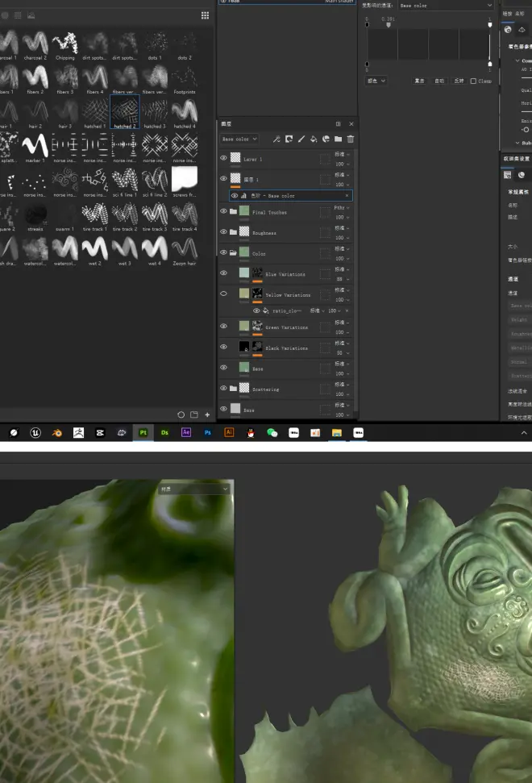Open the affected channel Base color dropdown
The height and width of the screenshot is (783, 532).
446,6
